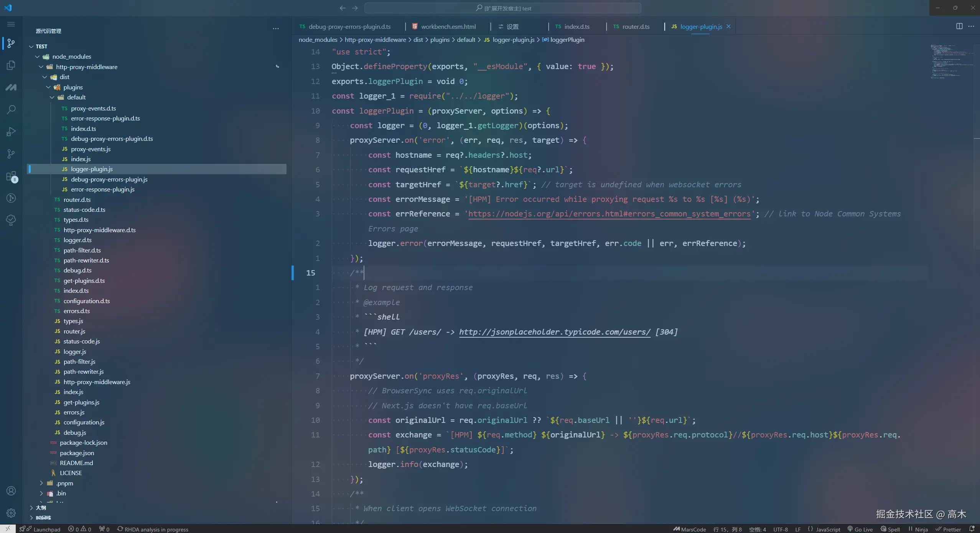Image resolution: width=980 pixels, height=533 pixels.
Task: Toggle Go Live server in status bar
Action: tap(860, 529)
